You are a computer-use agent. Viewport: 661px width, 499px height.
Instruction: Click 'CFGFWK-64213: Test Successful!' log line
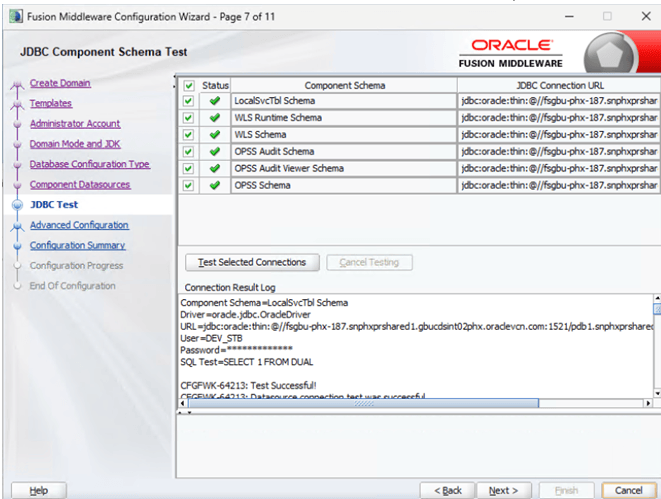click(248, 386)
